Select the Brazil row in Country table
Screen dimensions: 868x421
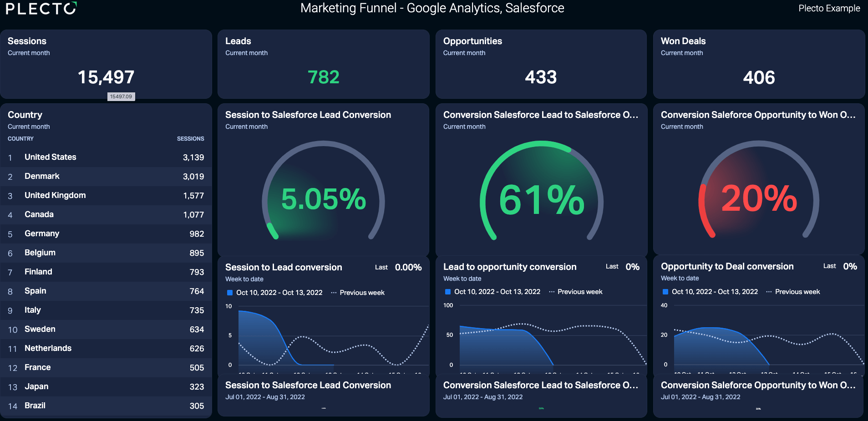click(106, 406)
